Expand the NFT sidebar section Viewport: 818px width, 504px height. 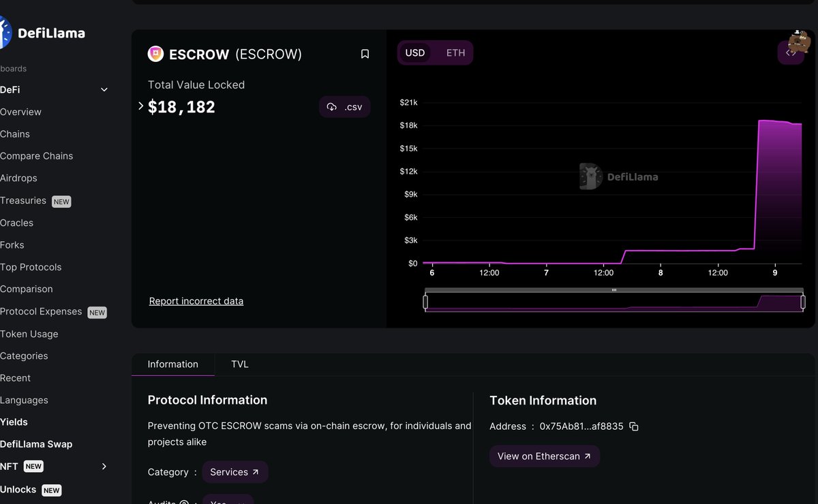click(x=104, y=467)
